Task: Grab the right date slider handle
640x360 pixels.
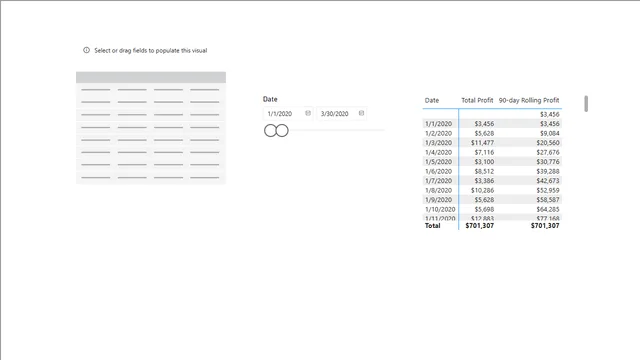Action: 282,131
